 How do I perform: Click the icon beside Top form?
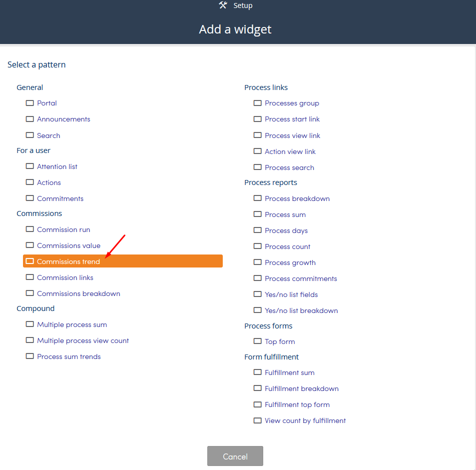(x=257, y=341)
